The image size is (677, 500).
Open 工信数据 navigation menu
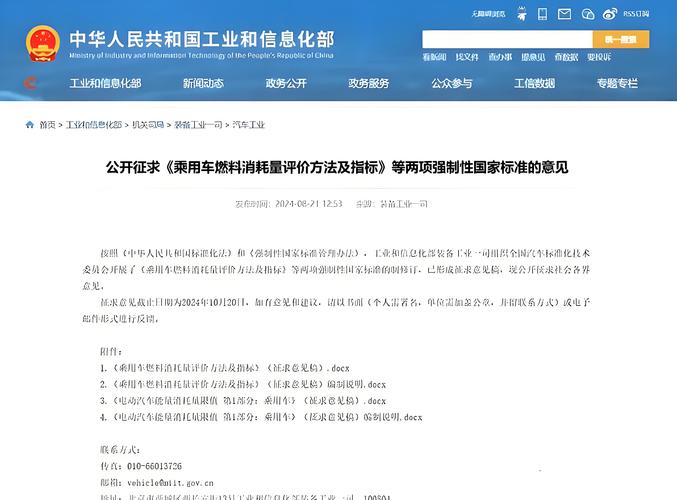coord(535,83)
